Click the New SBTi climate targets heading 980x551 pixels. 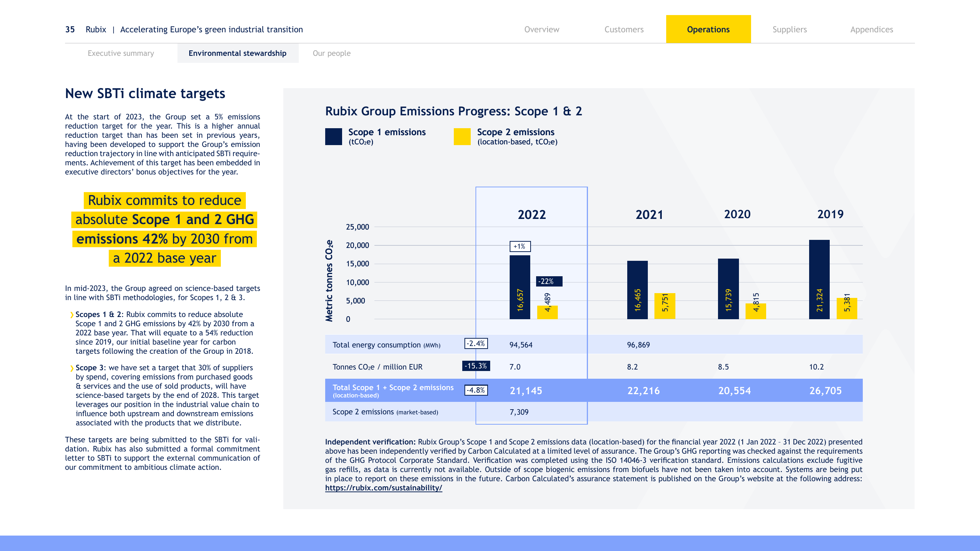(145, 94)
